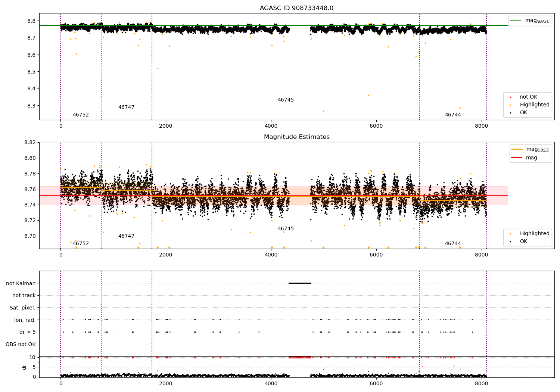Click the 'not track' axis label
Screen dimensions: 560x392
coord(24,295)
